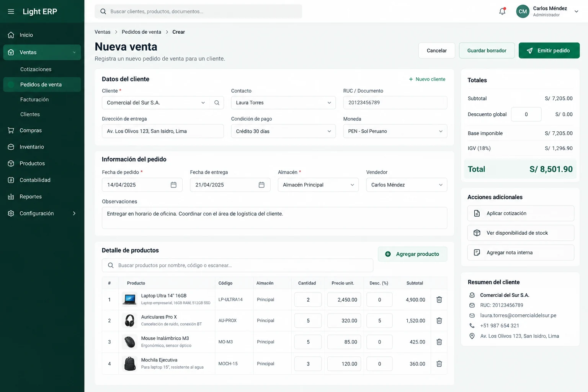Click the Nuevo cliente link
Viewport: 588px width, 392px height.
point(427,79)
